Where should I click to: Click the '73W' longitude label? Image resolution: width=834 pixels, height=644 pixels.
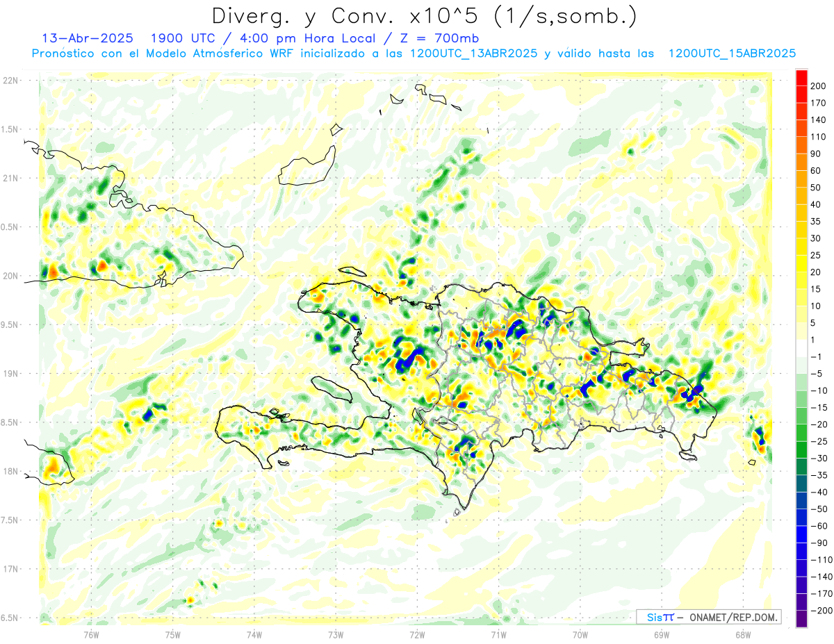[x=336, y=634]
